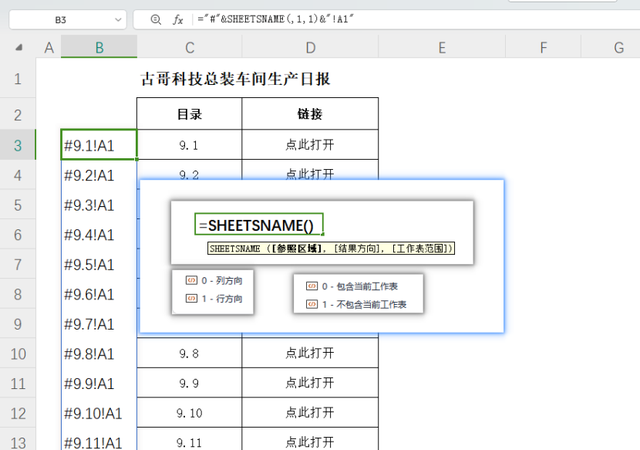This screenshot has width=640, height=450.
Task: Click the 目录 header cell
Action: coord(189,114)
